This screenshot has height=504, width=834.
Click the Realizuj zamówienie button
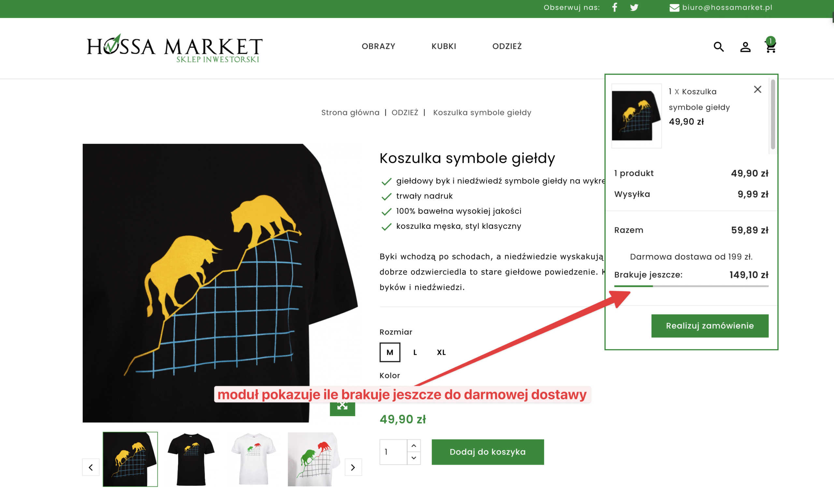[710, 326]
